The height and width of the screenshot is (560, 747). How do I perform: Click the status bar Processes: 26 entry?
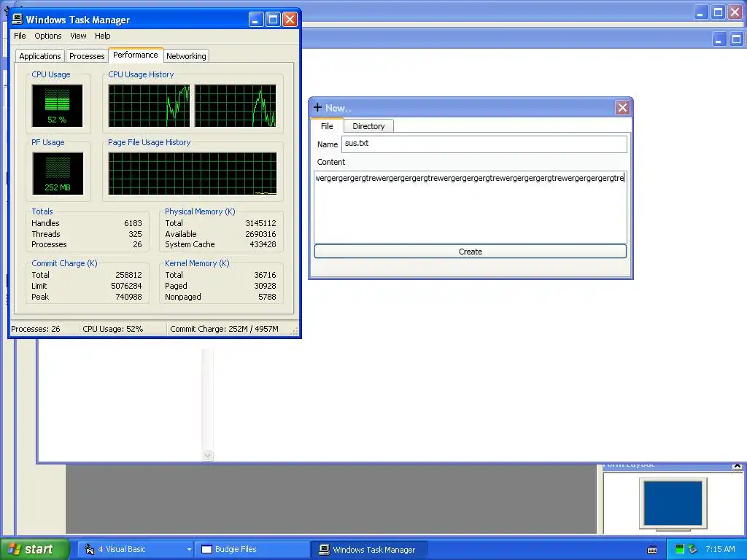tap(44, 329)
